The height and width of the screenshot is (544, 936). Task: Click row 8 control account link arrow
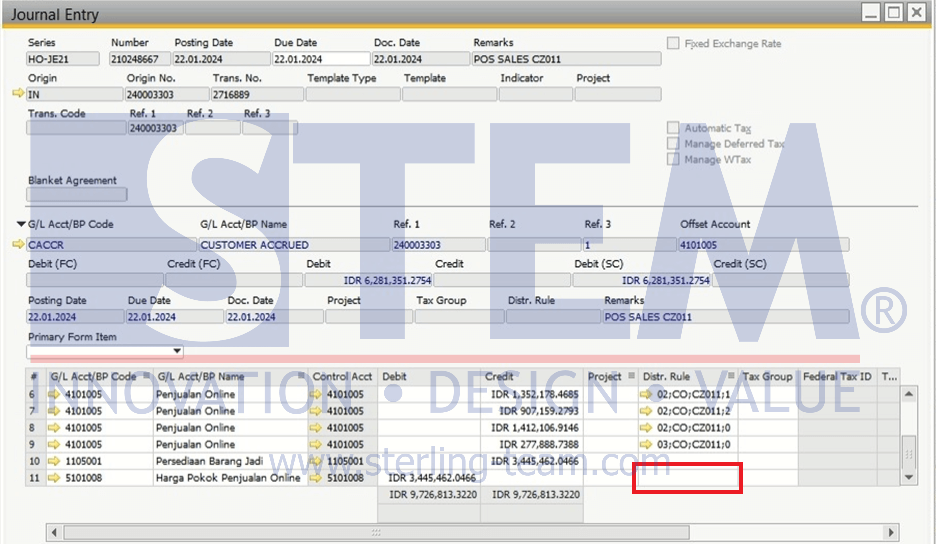(317, 427)
